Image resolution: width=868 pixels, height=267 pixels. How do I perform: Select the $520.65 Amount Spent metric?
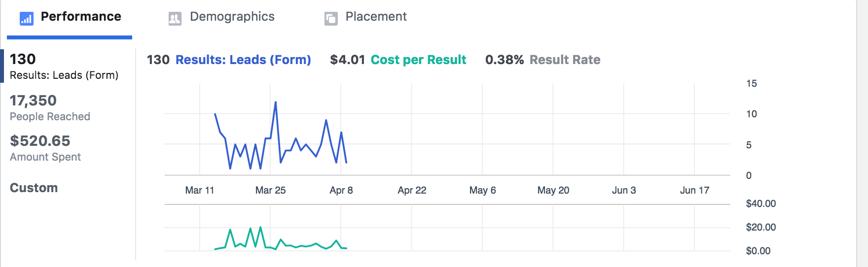tap(45, 148)
